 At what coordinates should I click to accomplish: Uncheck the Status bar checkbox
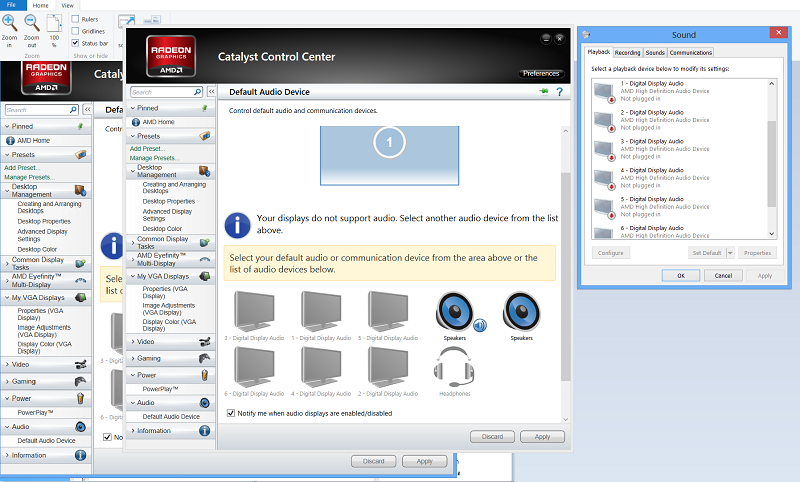point(75,43)
